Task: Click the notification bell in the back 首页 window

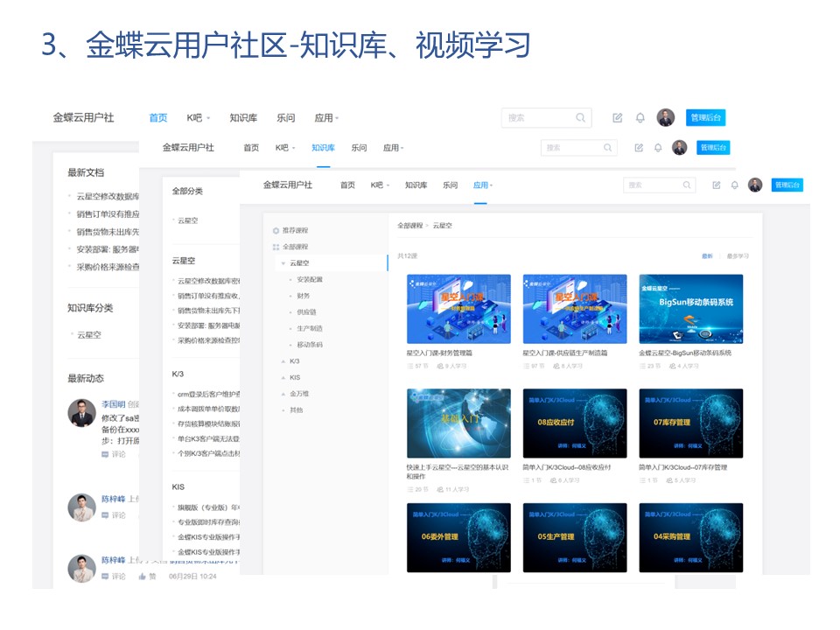Action: coord(640,118)
